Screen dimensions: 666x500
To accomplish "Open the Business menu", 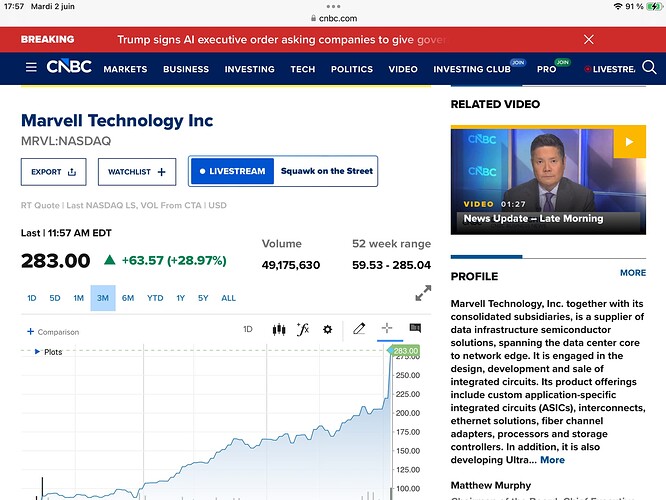I will point(186,69).
